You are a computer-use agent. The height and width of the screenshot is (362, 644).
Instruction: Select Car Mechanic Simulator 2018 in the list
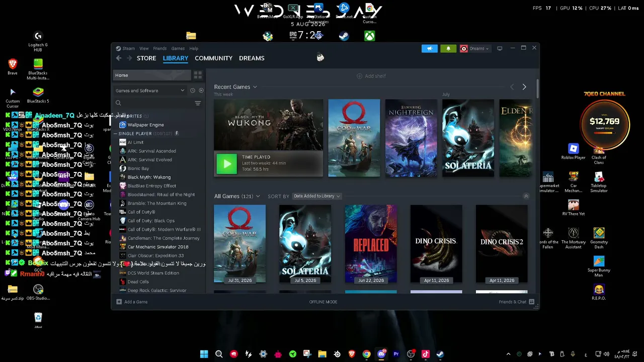[159, 247]
